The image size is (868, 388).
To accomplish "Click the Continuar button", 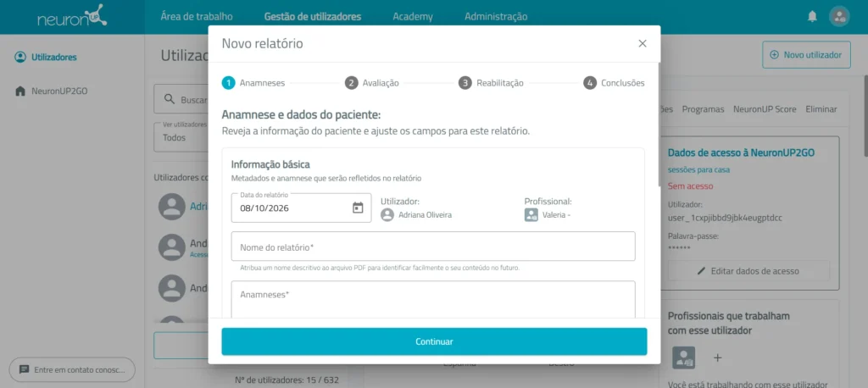I will pyautogui.click(x=434, y=341).
